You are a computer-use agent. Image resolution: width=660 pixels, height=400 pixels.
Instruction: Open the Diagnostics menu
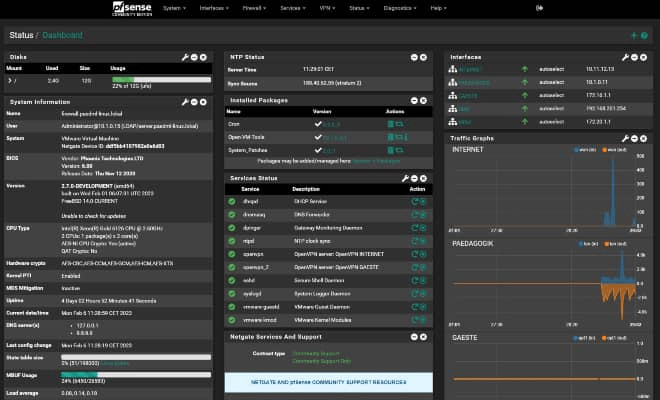[x=400, y=8]
